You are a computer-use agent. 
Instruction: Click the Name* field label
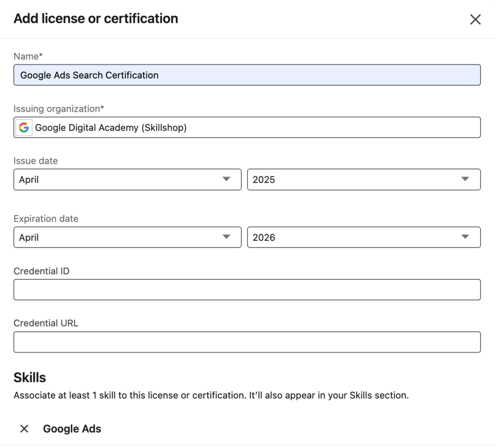28,56
